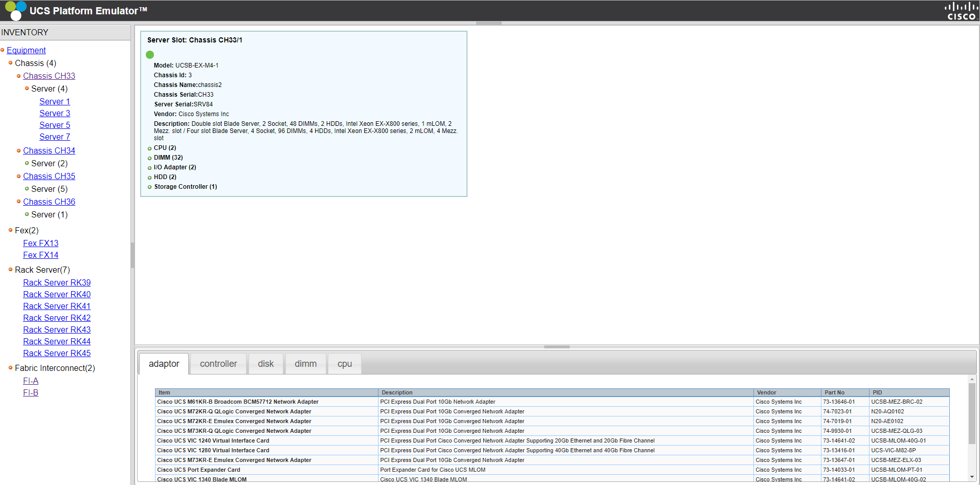Expand the CPU (2) section
Screen dimensions: 980x485
click(x=149, y=148)
